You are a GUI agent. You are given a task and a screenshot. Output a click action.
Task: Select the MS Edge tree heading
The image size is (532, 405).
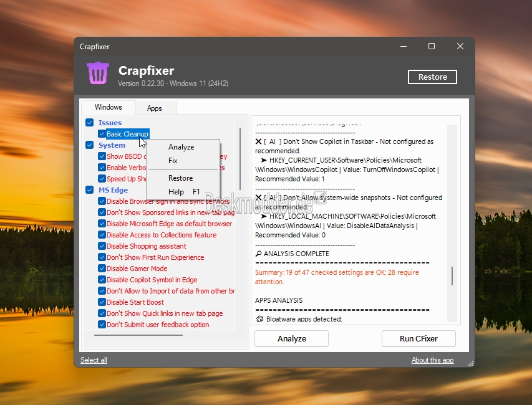pos(114,190)
